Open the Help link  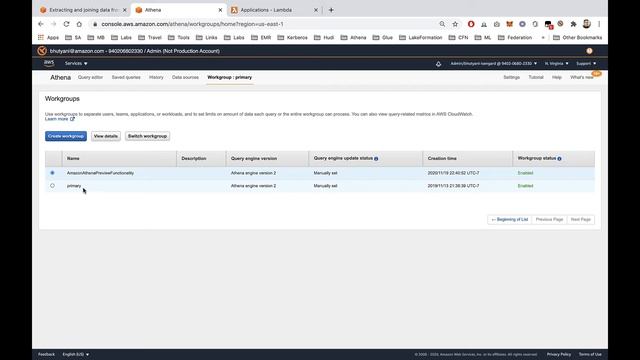point(557,77)
